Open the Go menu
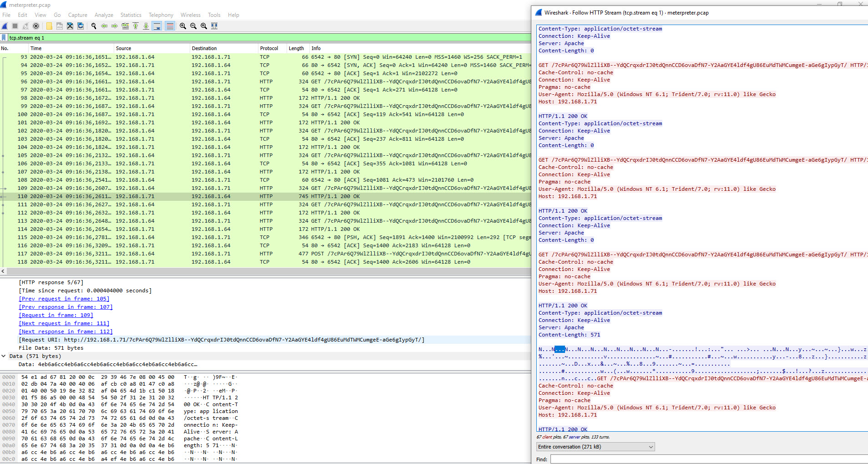868x464 pixels. (x=57, y=15)
